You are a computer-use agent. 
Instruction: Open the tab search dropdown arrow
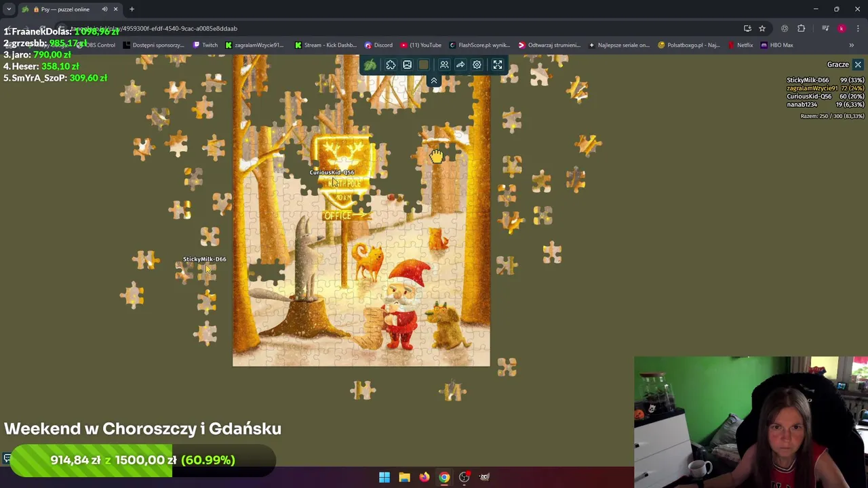(9, 9)
